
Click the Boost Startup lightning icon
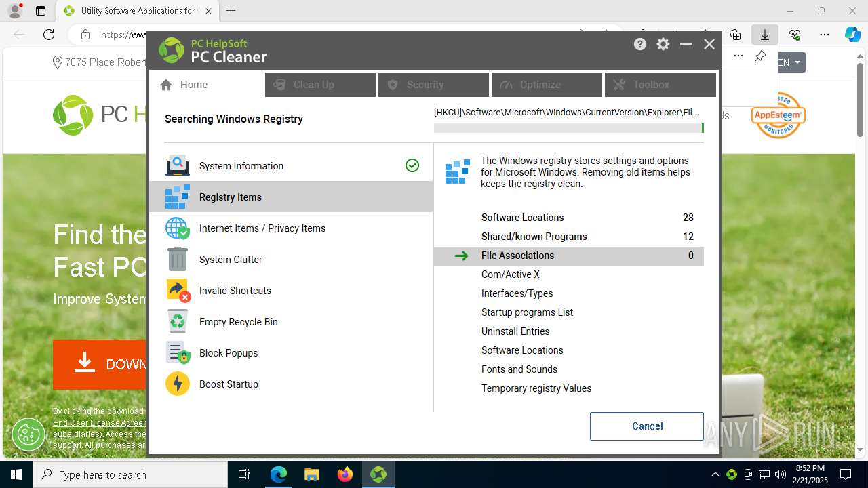(178, 384)
